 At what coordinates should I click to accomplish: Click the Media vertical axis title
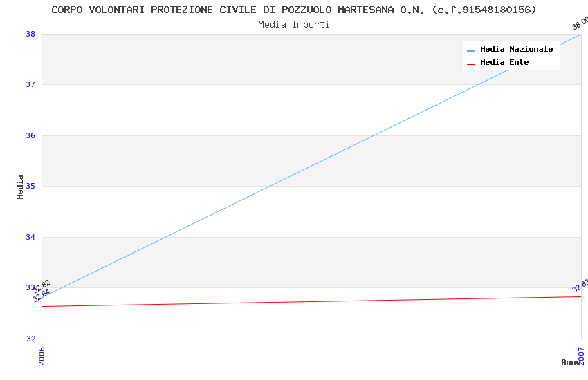20,187
